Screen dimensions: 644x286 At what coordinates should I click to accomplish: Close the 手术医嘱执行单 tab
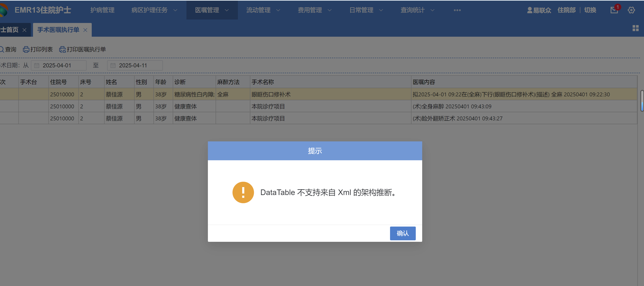[85, 30]
